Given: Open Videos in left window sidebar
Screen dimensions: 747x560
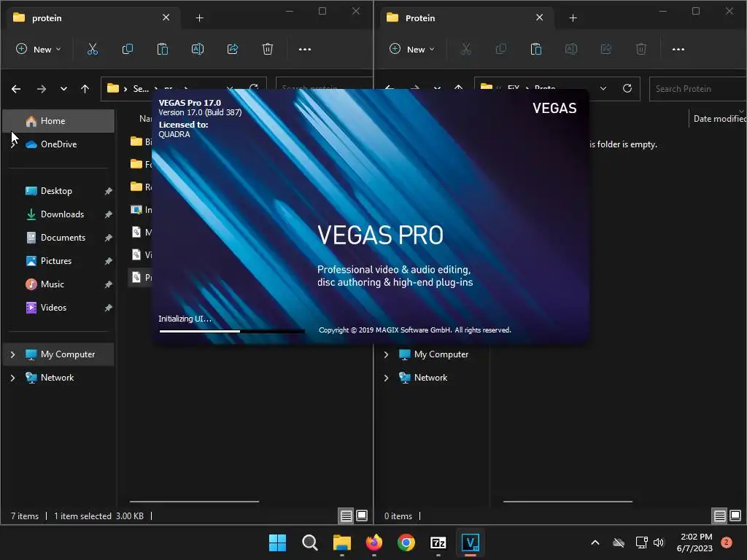Looking at the screenshot, I should [58, 308].
